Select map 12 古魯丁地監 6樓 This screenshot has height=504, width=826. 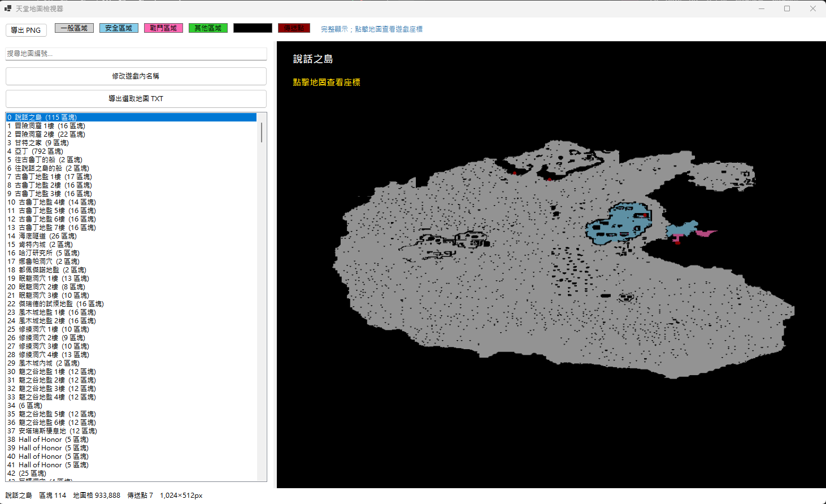click(x=131, y=219)
